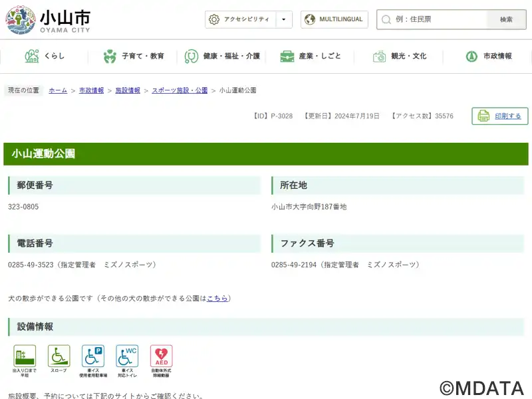
Task: Click the globe icon beside MULTILINGUAL
Action: [x=310, y=19]
